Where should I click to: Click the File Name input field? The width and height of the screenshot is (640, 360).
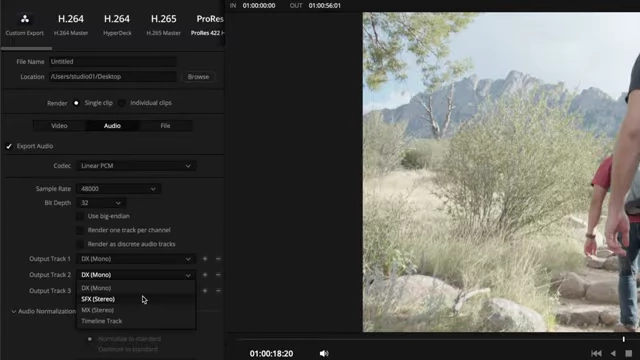pyautogui.click(x=113, y=62)
